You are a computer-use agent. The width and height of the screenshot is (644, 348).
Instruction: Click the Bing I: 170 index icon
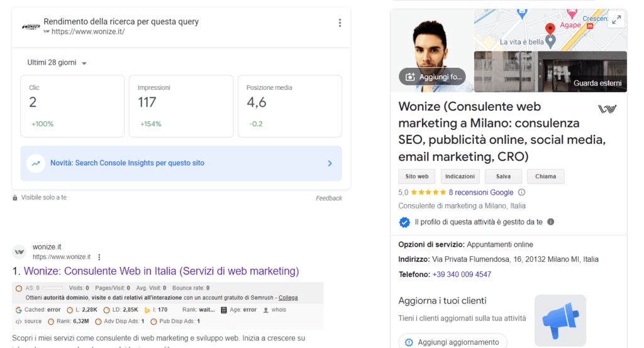pos(147,310)
